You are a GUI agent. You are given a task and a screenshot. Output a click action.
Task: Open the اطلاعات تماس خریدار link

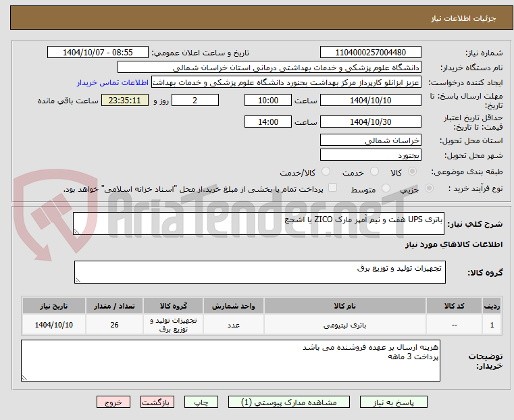tap(113, 82)
